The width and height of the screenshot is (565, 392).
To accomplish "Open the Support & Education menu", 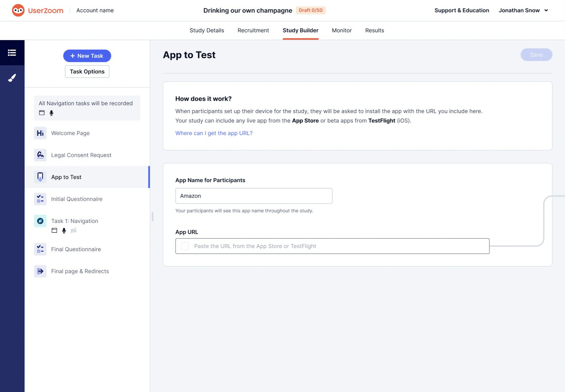I will pos(462,10).
